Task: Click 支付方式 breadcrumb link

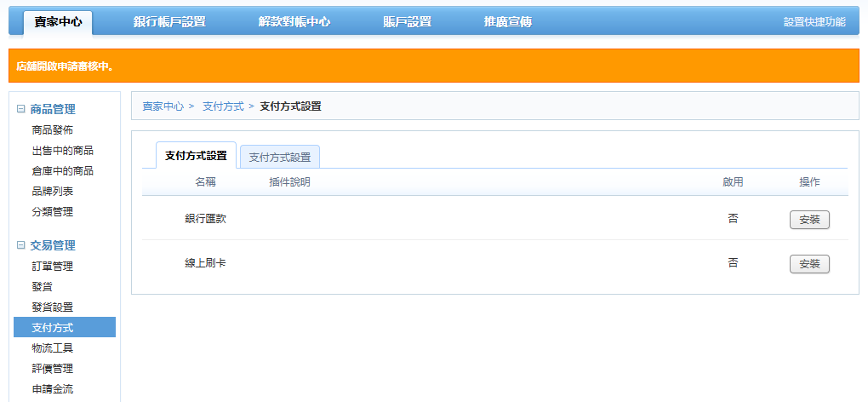Action: click(x=223, y=106)
